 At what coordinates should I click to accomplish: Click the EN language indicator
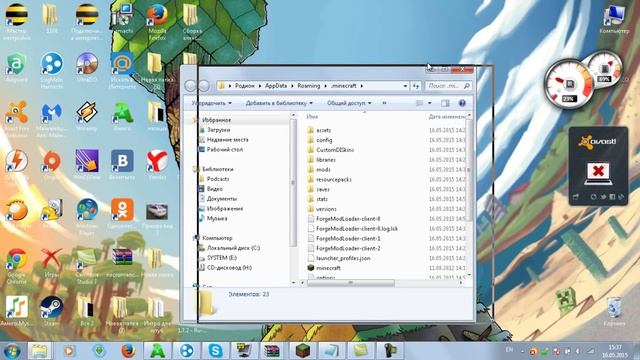509,350
